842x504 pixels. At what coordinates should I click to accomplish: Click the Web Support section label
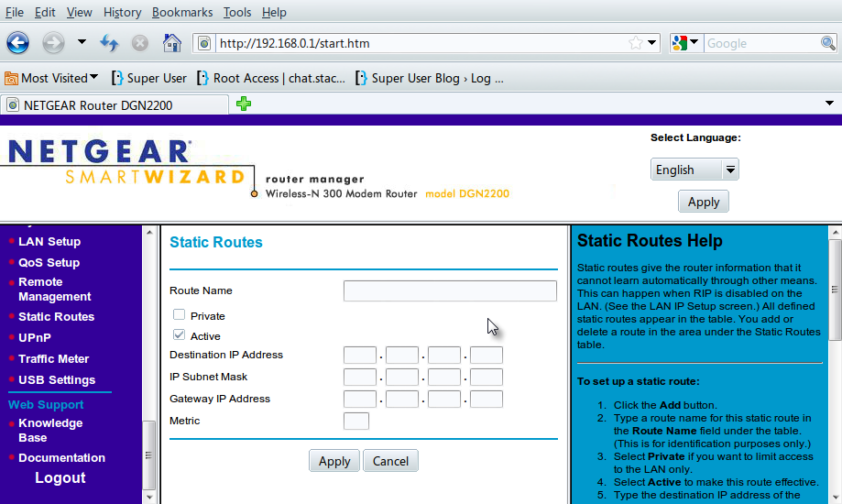pyautogui.click(x=46, y=405)
